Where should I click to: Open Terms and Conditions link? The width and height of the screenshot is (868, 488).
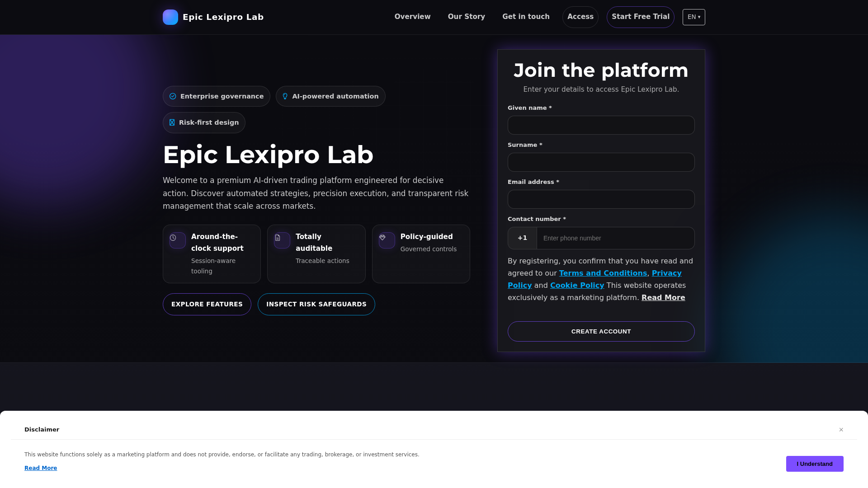(x=603, y=273)
